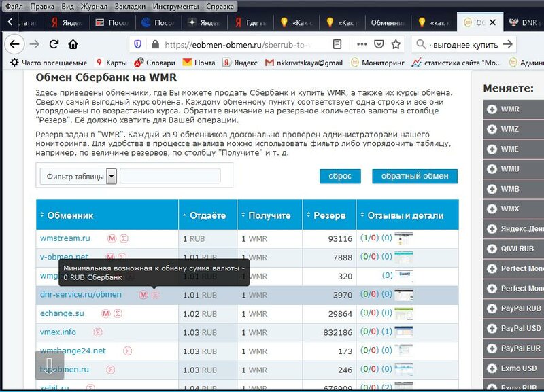Switch to the DNR tab
The width and height of the screenshot is (544, 392).
pyautogui.click(x=524, y=22)
